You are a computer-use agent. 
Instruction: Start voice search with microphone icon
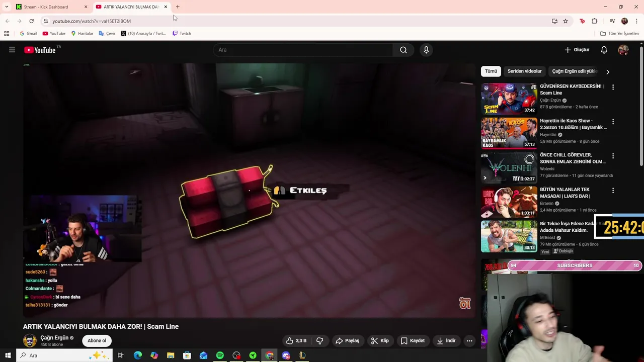(x=426, y=50)
